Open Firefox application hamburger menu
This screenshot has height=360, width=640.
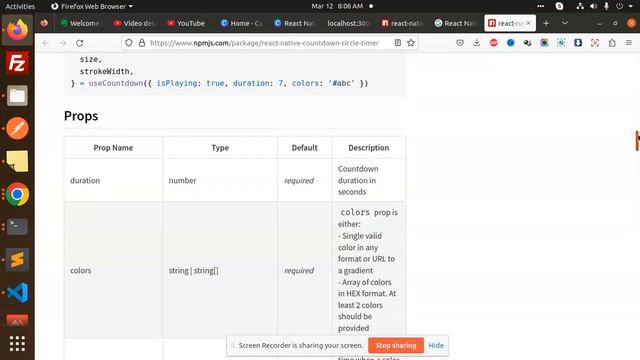pyautogui.click(x=629, y=43)
